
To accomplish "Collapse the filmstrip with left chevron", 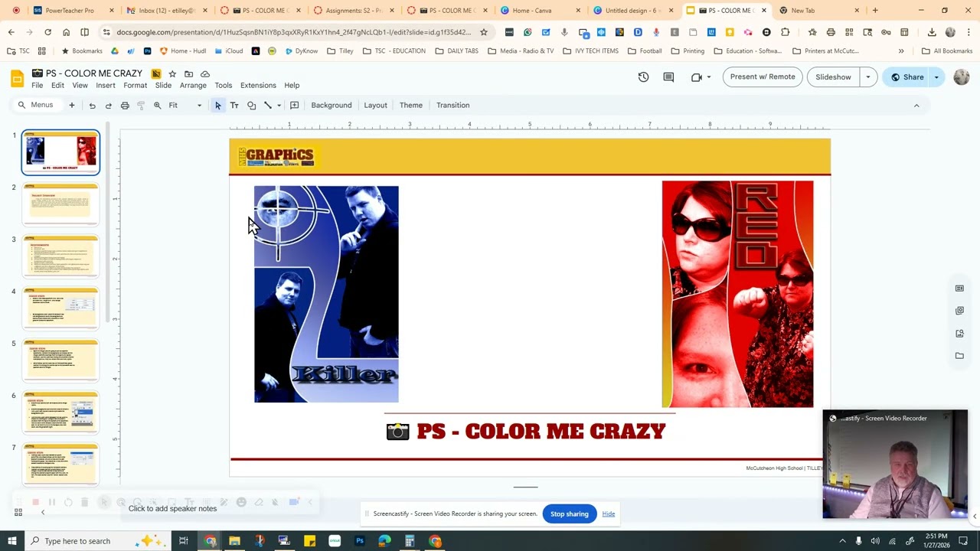I will tap(43, 512).
